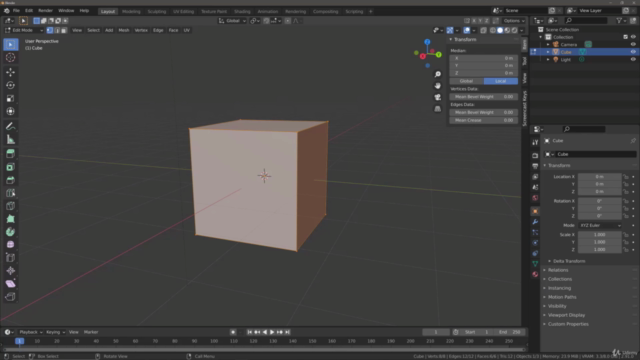Enable vertex select mode
This screenshot has width=640, height=360.
[50, 30]
